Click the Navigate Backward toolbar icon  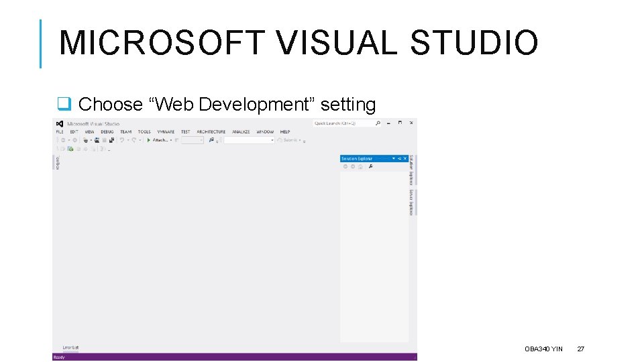[x=63, y=140]
